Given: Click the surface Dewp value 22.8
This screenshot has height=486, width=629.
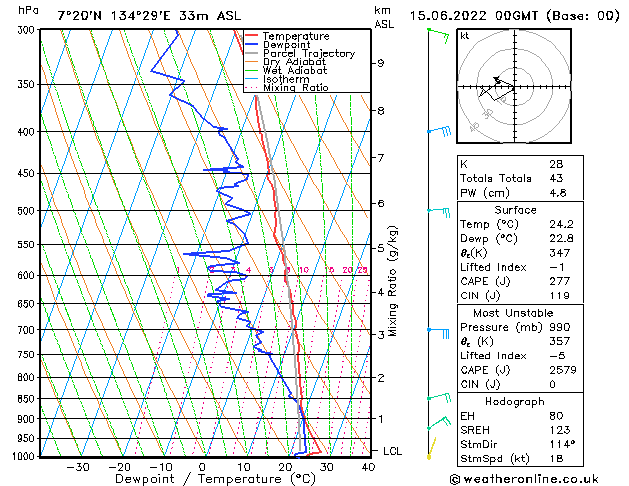Looking at the screenshot, I should [561, 238].
